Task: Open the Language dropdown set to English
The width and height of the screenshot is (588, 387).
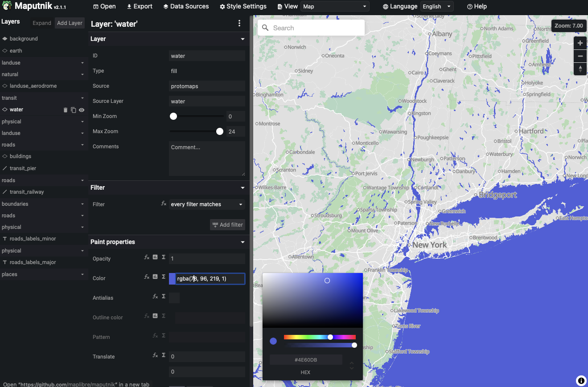Action: tap(436, 6)
